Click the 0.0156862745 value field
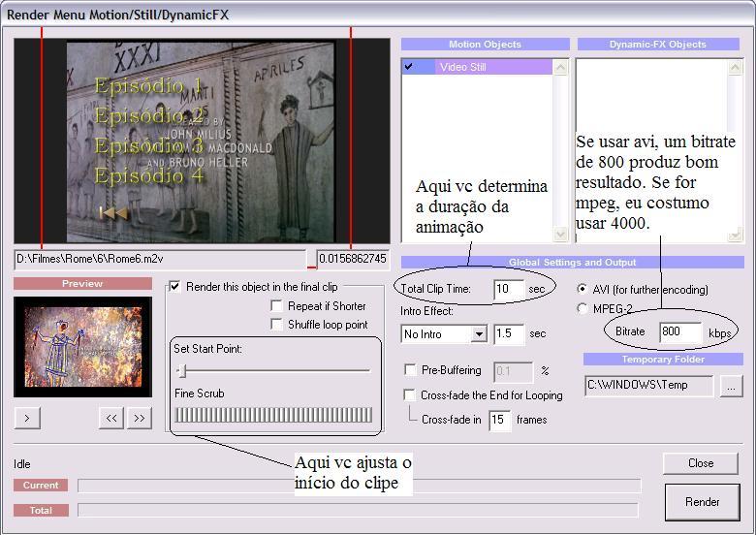The width and height of the screenshot is (756, 535). pyautogui.click(x=353, y=259)
